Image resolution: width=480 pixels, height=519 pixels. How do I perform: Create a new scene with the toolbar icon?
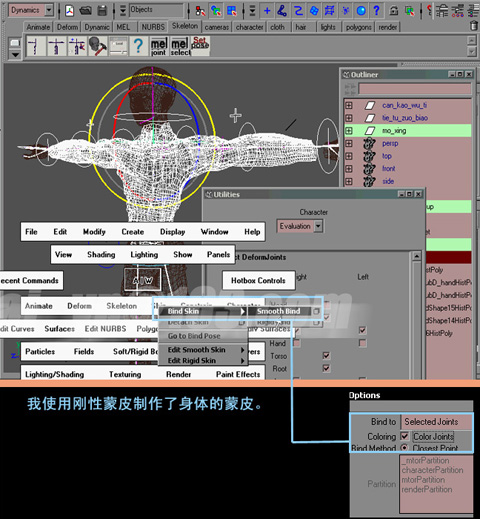click(69, 11)
